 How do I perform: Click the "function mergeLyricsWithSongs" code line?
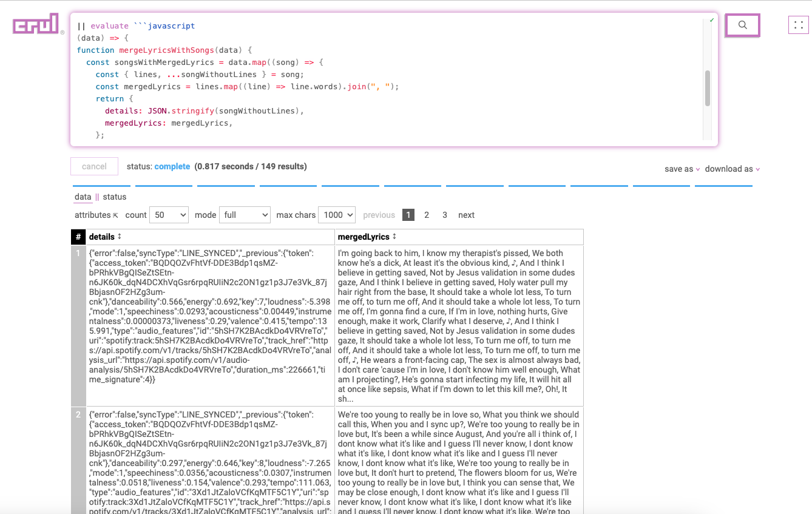click(x=164, y=50)
